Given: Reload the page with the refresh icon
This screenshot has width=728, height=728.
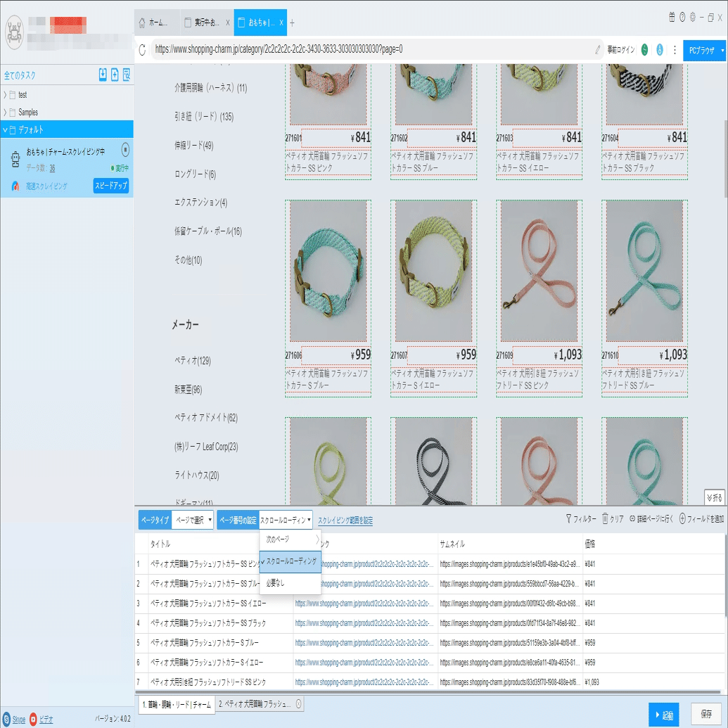Looking at the screenshot, I should [x=142, y=49].
